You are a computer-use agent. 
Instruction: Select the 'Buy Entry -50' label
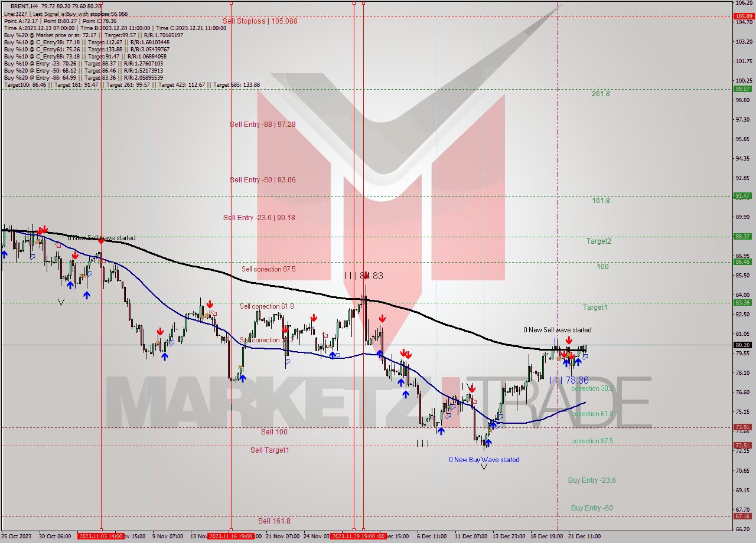click(x=592, y=508)
